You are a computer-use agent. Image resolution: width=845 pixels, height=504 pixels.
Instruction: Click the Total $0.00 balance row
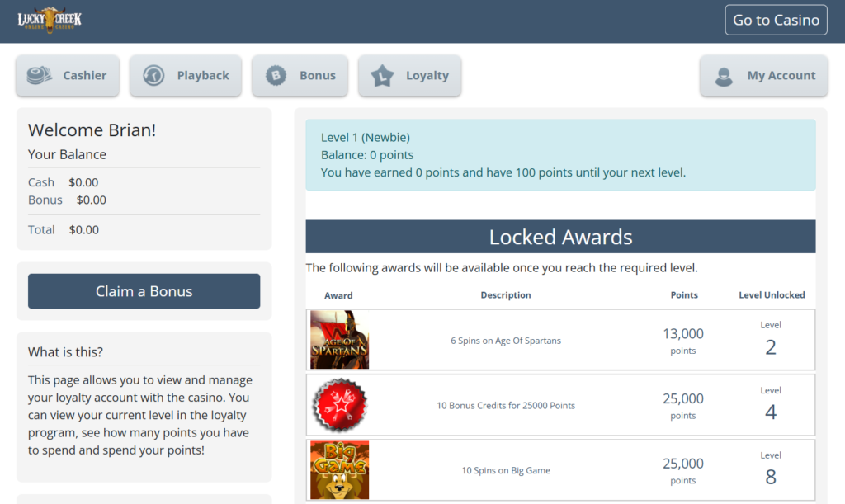[x=63, y=230]
